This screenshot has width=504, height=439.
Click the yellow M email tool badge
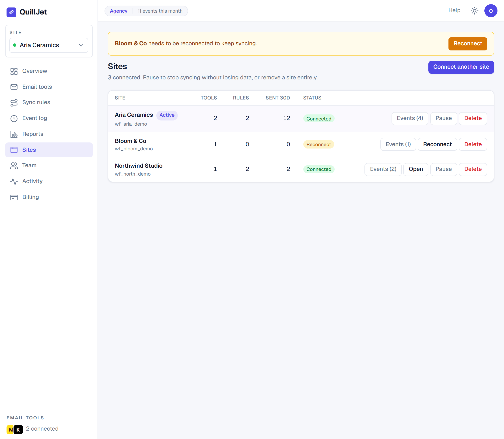(10, 429)
